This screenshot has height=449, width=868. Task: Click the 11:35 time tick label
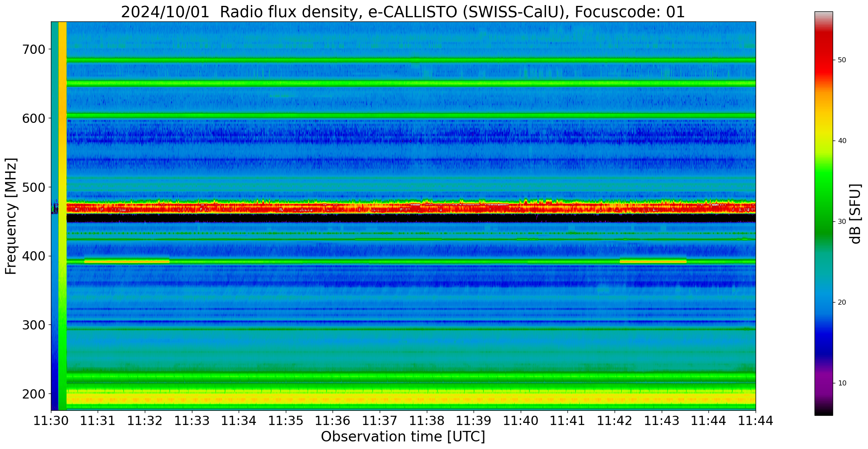click(286, 420)
